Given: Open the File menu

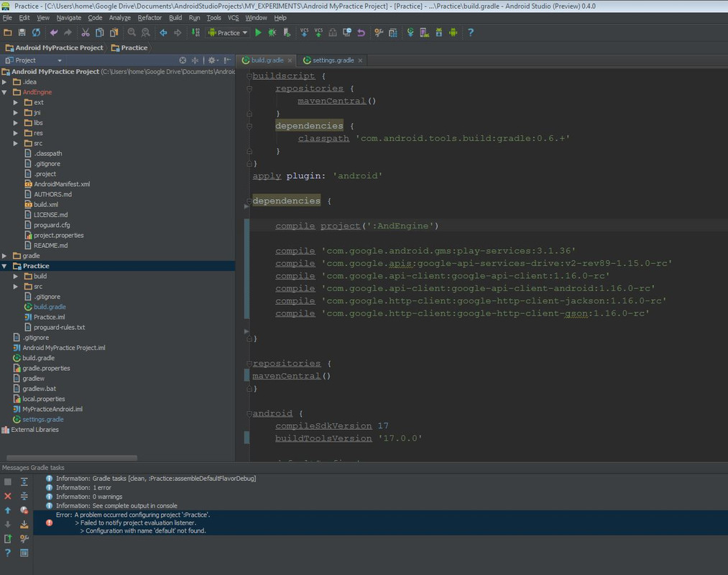Looking at the screenshot, I should point(7,18).
